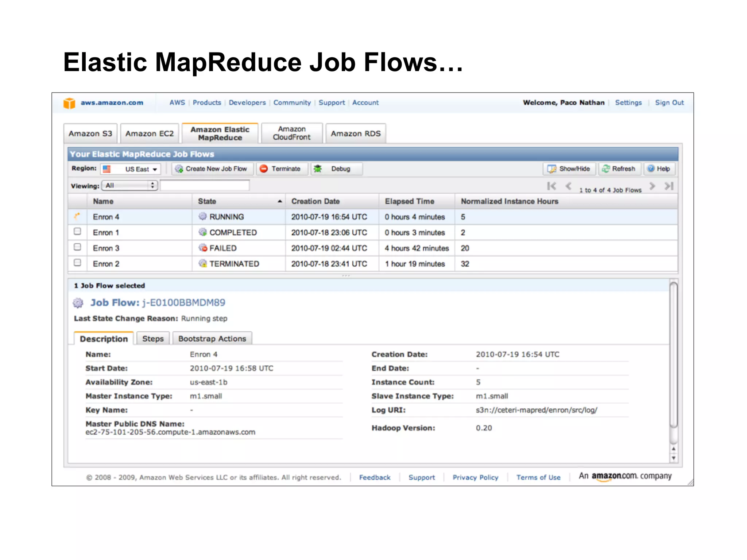Viewport: 747px width, 560px height.
Task: Go to first page of job flows
Action: [x=551, y=186]
